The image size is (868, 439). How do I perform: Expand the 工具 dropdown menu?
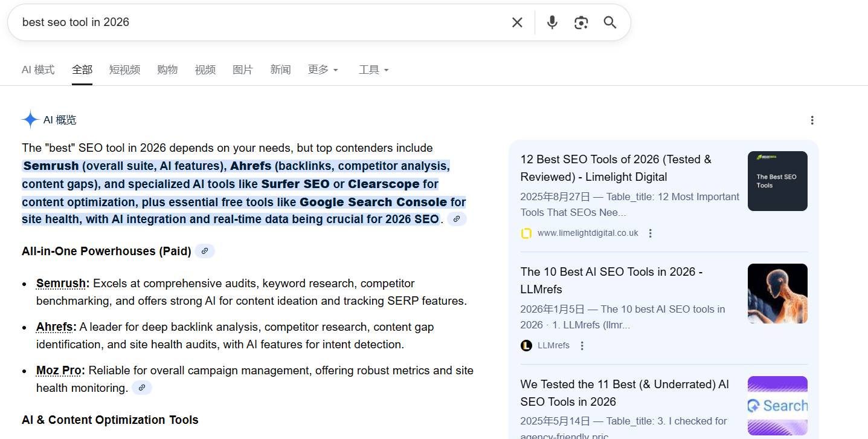pyautogui.click(x=373, y=70)
